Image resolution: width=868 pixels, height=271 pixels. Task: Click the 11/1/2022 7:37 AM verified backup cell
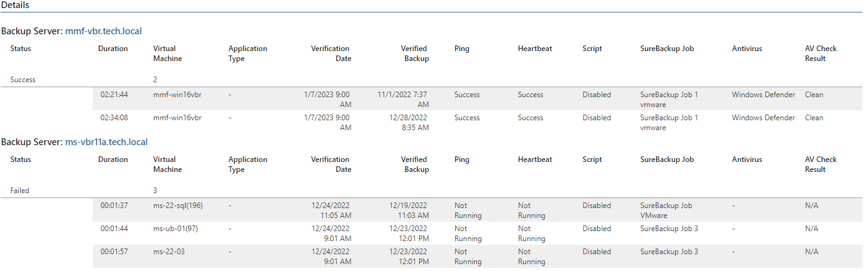tap(403, 100)
